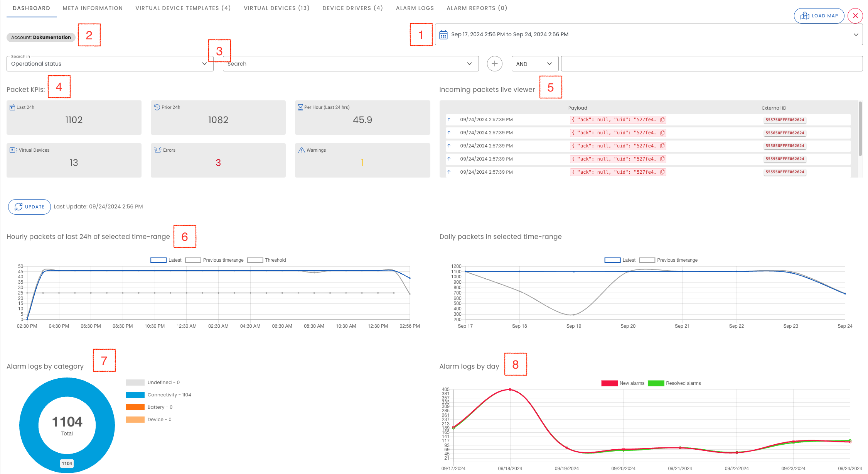
Task: Toggle the Resolved alarms legend item
Action: pos(656,383)
